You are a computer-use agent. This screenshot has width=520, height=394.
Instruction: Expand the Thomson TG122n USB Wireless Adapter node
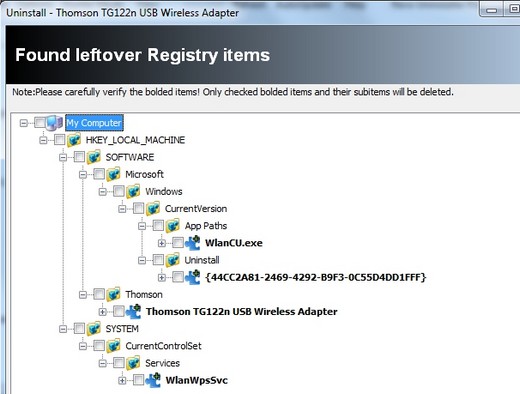click(x=102, y=312)
